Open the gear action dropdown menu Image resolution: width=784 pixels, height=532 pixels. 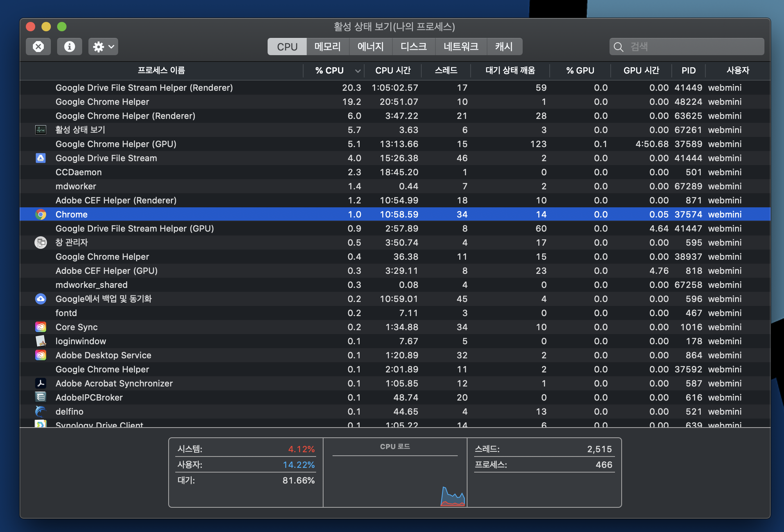[103, 47]
